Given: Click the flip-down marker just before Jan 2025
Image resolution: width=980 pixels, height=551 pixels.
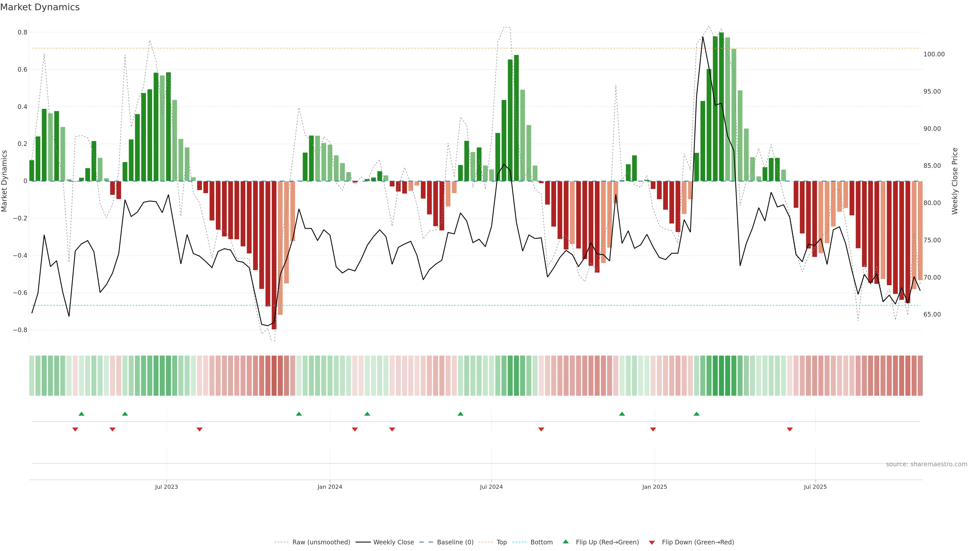Looking at the screenshot, I should coord(653,429).
